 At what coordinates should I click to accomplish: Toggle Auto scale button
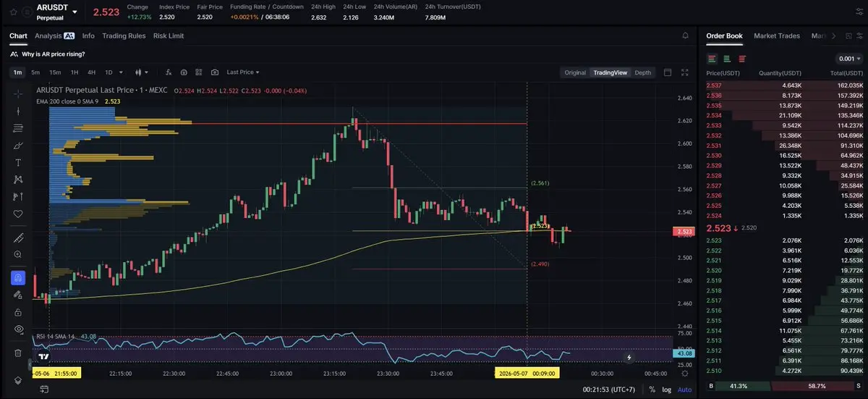pos(684,390)
